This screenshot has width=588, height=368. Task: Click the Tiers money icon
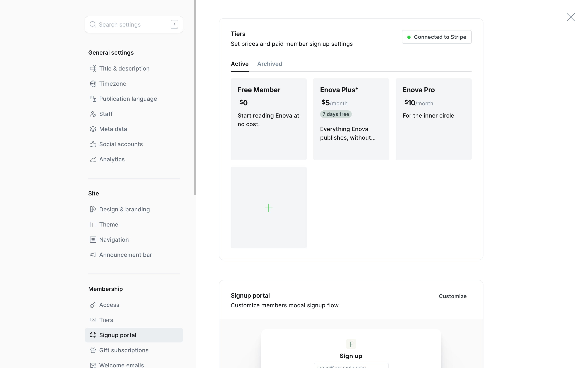(93, 320)
